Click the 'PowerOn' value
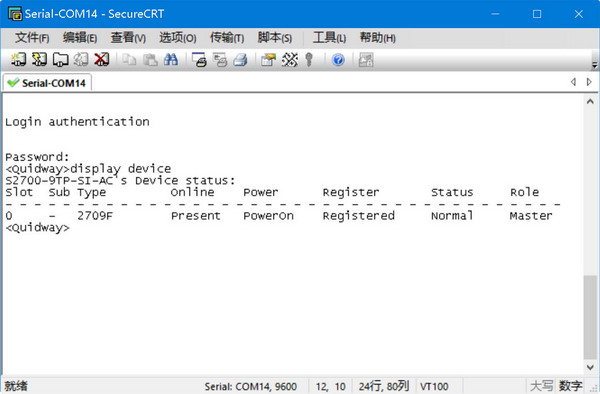 pyautogui.click(x=268, y=216)
